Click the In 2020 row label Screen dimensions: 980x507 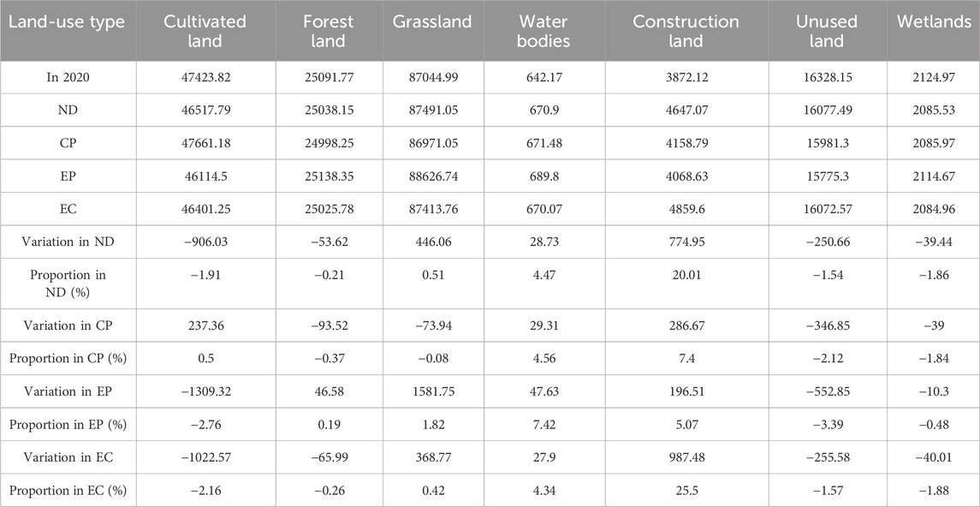pos(68,78)
